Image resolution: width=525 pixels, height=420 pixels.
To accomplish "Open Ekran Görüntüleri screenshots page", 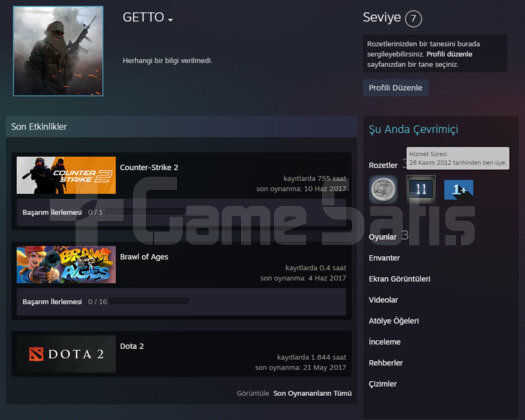I will click(x=399, y=279).
